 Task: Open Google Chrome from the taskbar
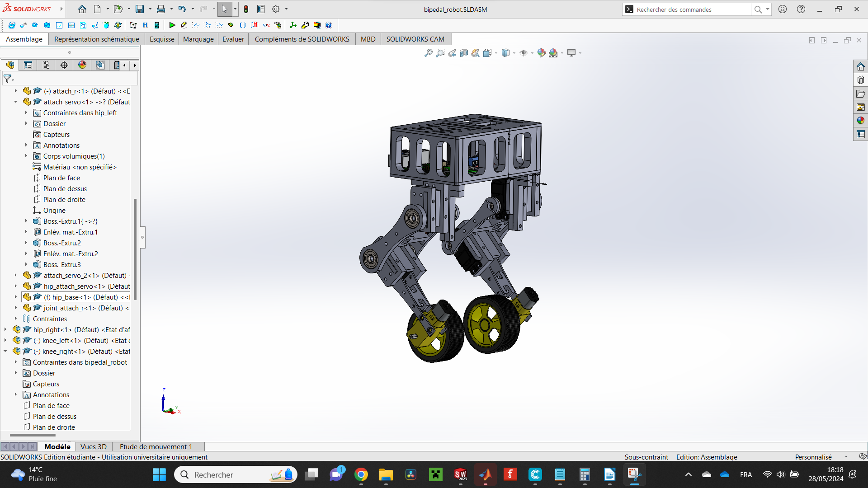(361, 475)
